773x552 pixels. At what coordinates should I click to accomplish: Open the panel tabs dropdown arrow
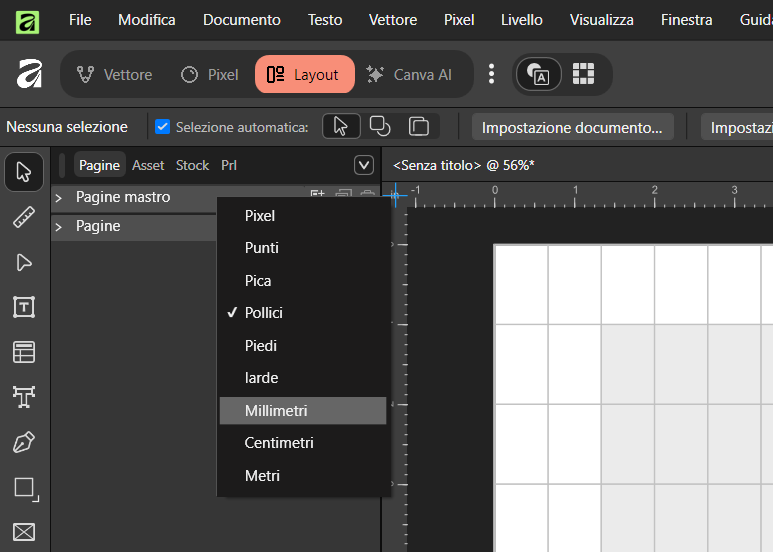click(x=364, y=165)
